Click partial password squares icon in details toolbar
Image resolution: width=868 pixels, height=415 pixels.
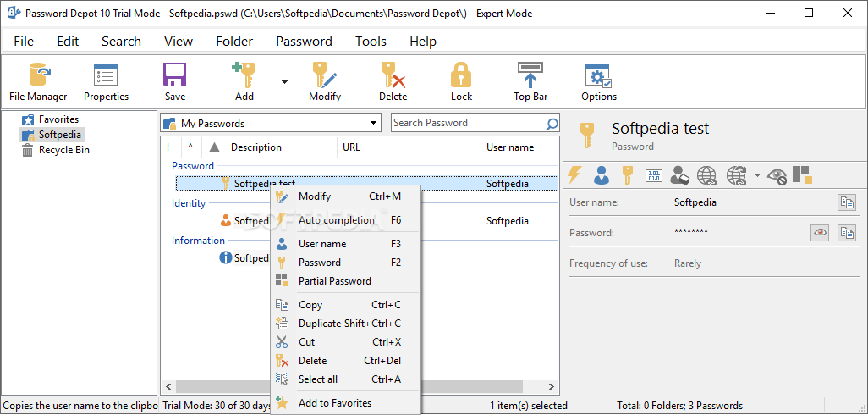pyautogui.click(x=801, y=174)
